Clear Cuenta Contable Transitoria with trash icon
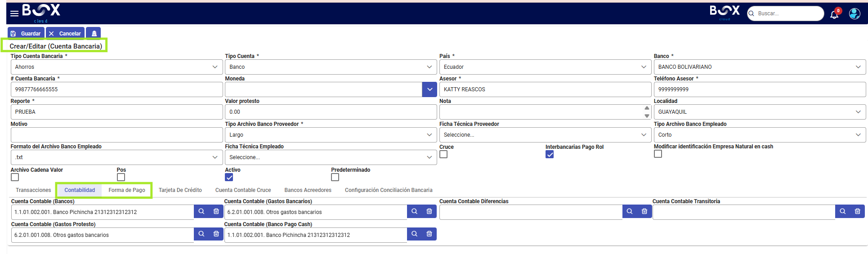This screenshot has width=868, height=254. [x=858, y=211]
